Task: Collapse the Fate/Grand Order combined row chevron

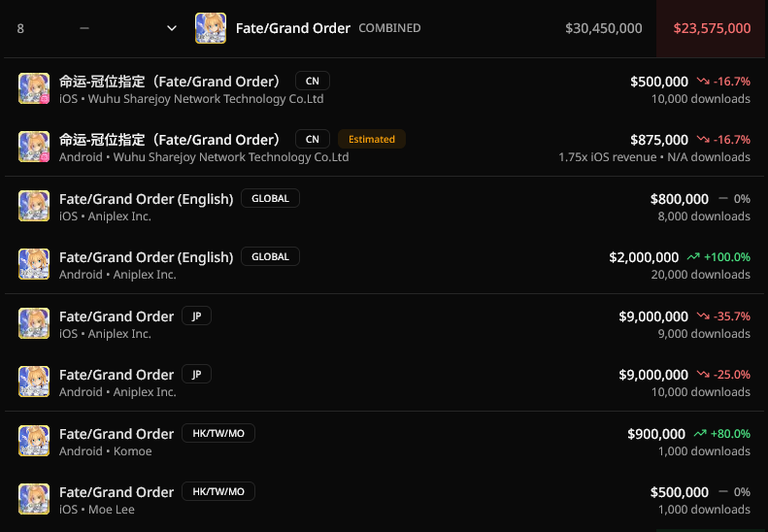Action: (172, 28)
